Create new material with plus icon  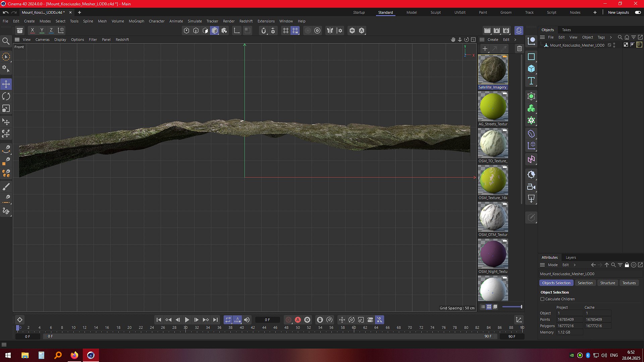pyautogui.click(x=485, y=49)
